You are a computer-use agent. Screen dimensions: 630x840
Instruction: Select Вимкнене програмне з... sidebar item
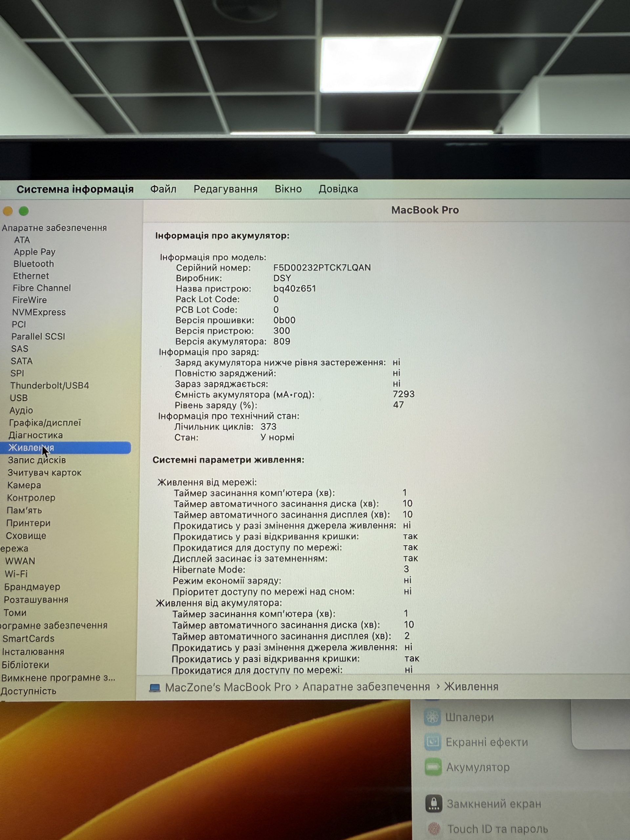(58, 678)
